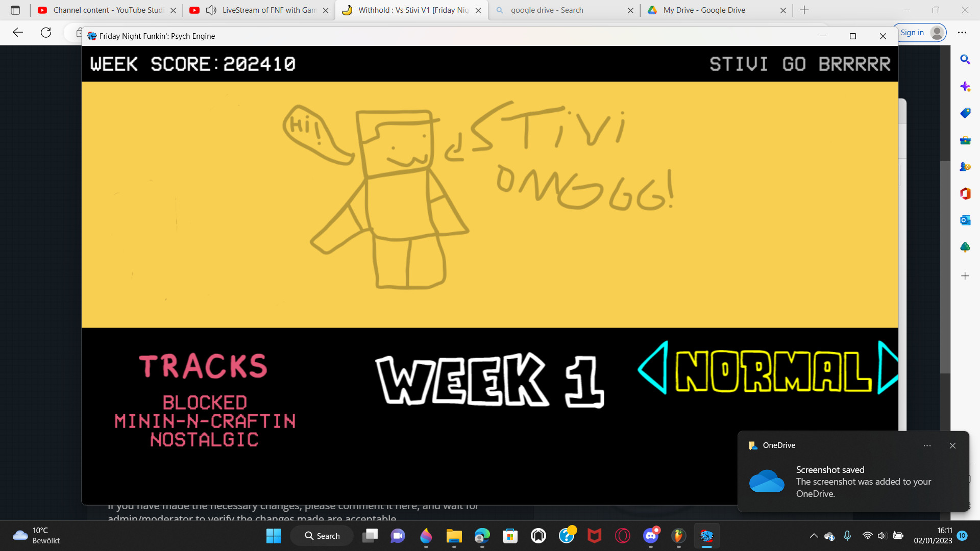Toggle the microphone in the system tray
Viewport: 980px width, 551px height.
click(848, 536)
